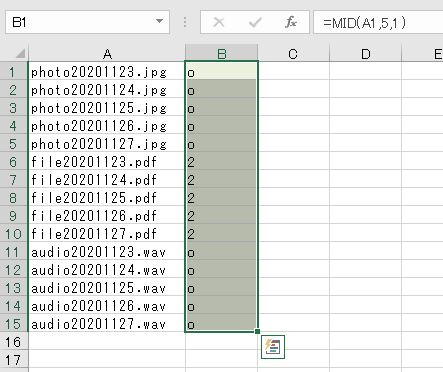
Task: Click cell audio20201127.wav
Action: 107,324
